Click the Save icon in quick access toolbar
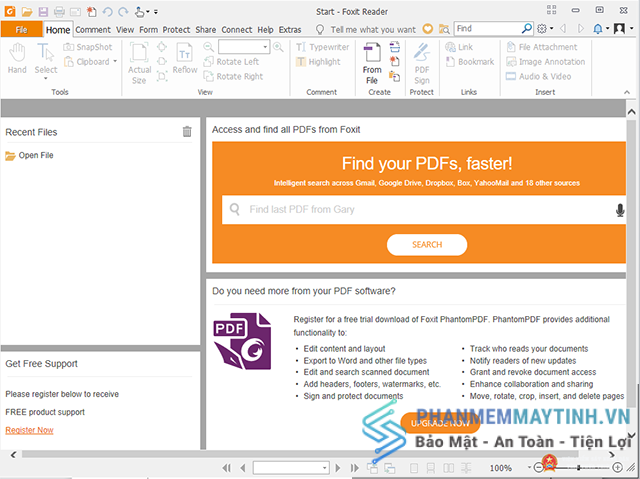Image resolution: width=640 pixels, height=479 pixels. tap(43, 11)
